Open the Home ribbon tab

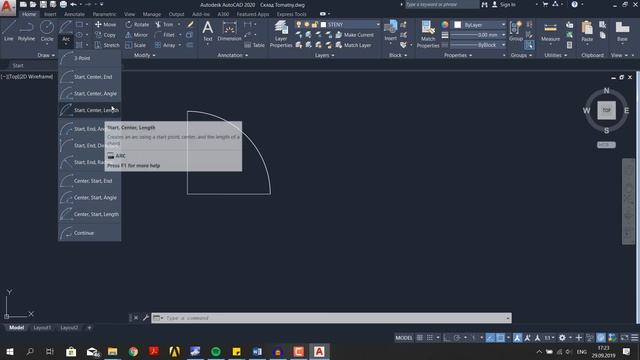[x=29, y=14]
